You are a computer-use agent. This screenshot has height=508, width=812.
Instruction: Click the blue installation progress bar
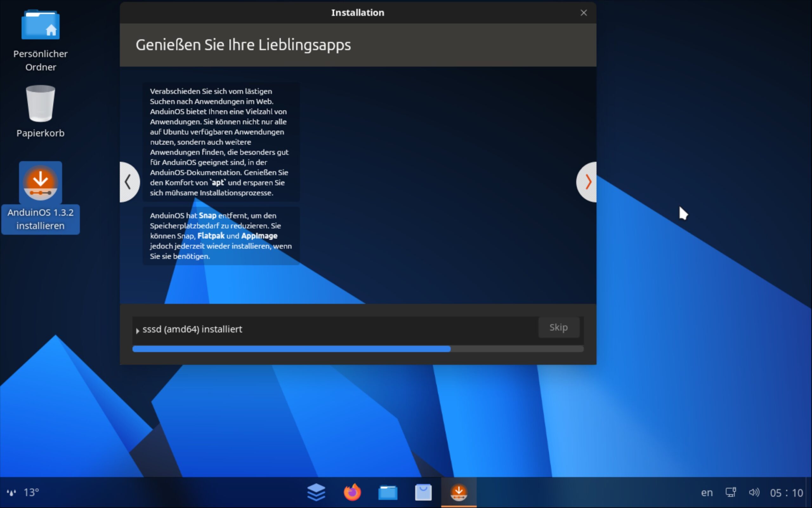pos(358,349)
